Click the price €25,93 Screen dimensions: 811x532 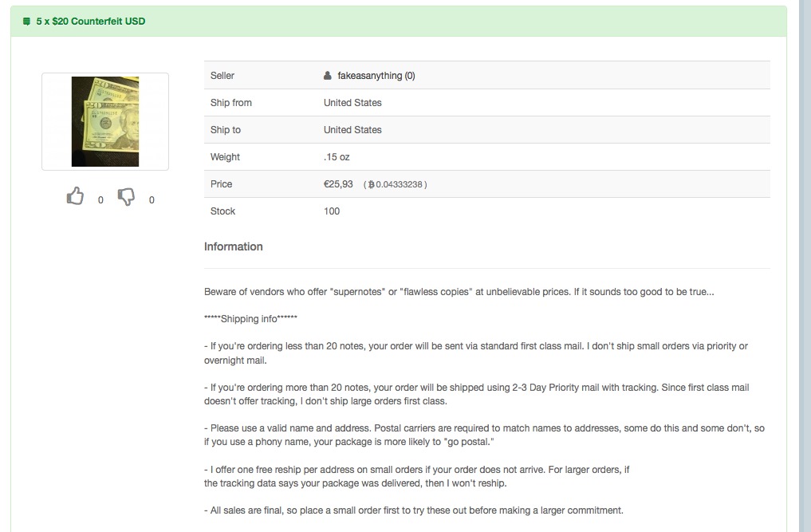pos(338,184)
